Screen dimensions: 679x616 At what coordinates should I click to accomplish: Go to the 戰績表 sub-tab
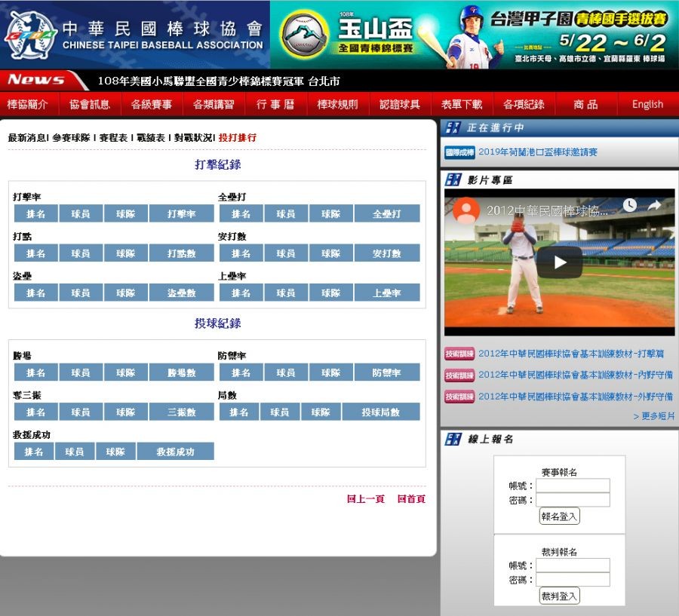pyautogui.click(x=151, y=138)
